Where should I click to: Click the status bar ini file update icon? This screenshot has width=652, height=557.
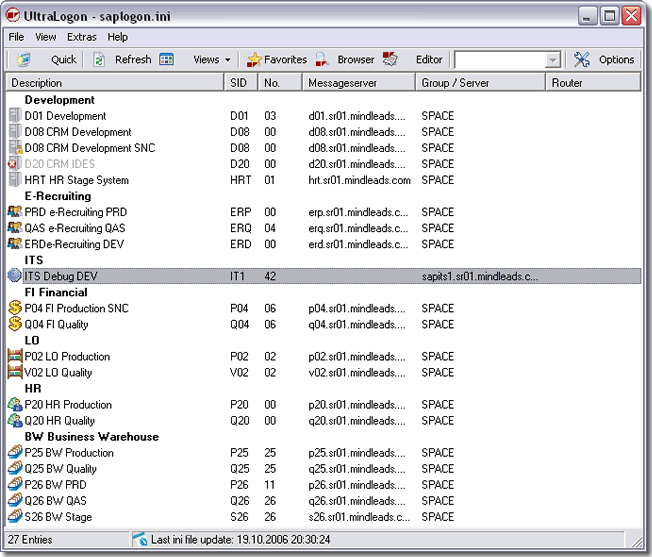tap(141, 539)
